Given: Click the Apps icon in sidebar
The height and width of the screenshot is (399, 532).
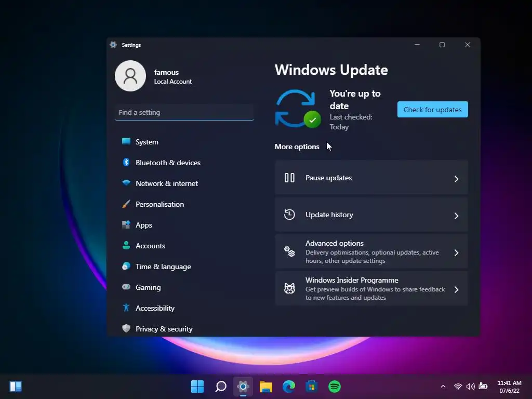Looking at the screenshot, I should 126,224.
